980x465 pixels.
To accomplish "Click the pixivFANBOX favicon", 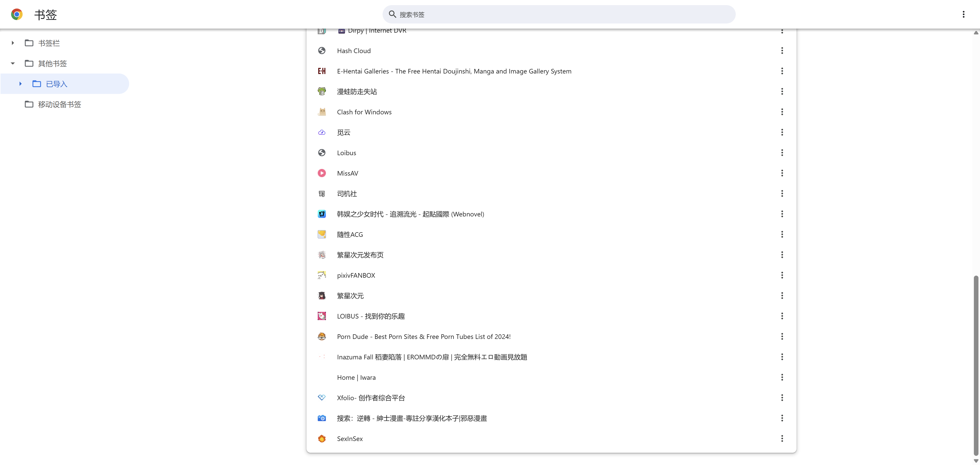I will point(322,275).
